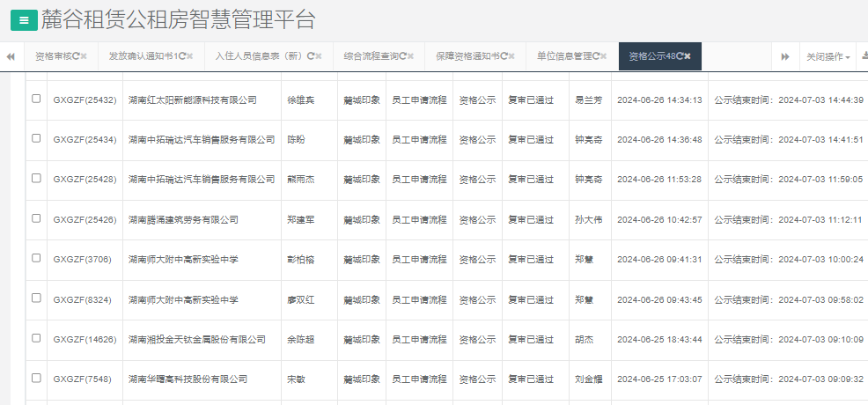This screenshot has height=405, width=868.
Task: Check the box for row GXGZF(8324)
Action: (x=36, y=298)
